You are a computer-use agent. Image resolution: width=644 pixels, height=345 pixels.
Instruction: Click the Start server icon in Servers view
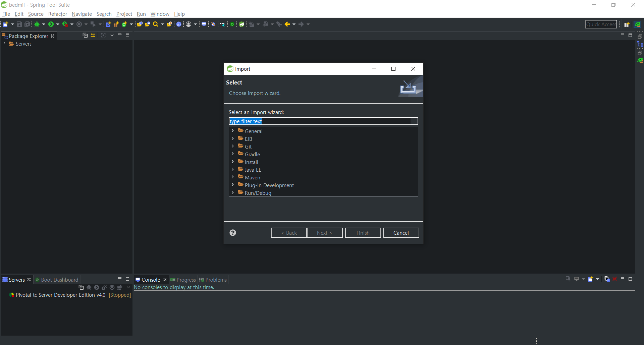coord(97,287)
